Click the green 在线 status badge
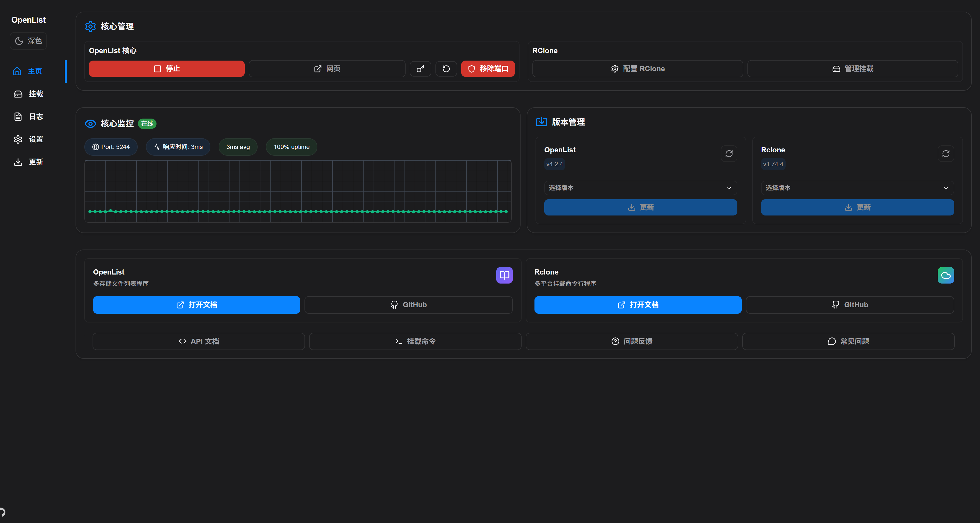Viewport: 980px width, 523px height. click(x=147, y=124)
